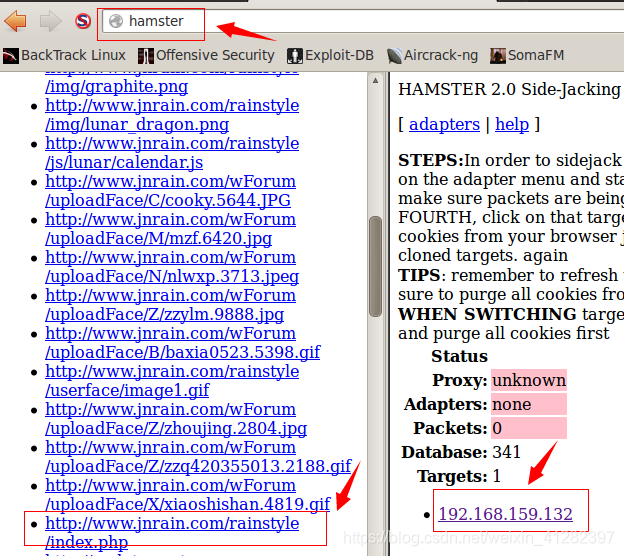Click the Offensive Security bookmark icon
The image size is (624, 556).
[x=146, y=56]
